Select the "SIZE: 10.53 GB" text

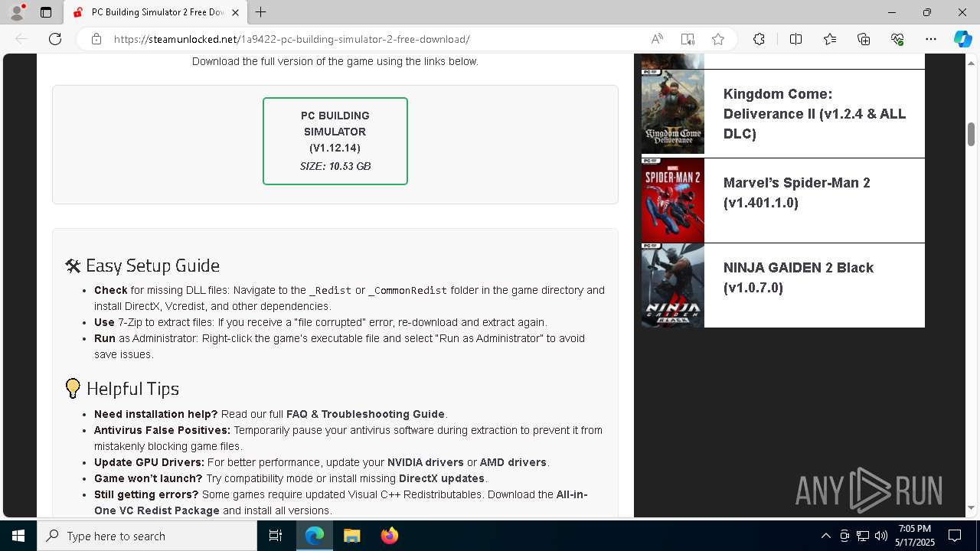[x=335, y=166]
